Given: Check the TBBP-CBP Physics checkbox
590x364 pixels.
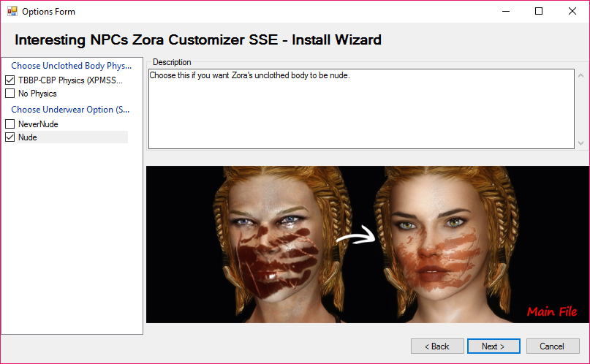Looking at the screenshot, I should point(10,80).
